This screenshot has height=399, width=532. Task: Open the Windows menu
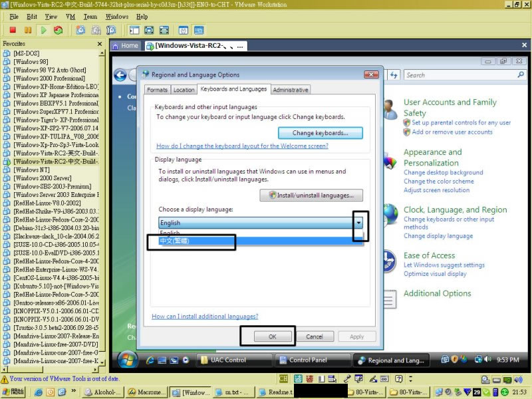click(x=117, y=17)
